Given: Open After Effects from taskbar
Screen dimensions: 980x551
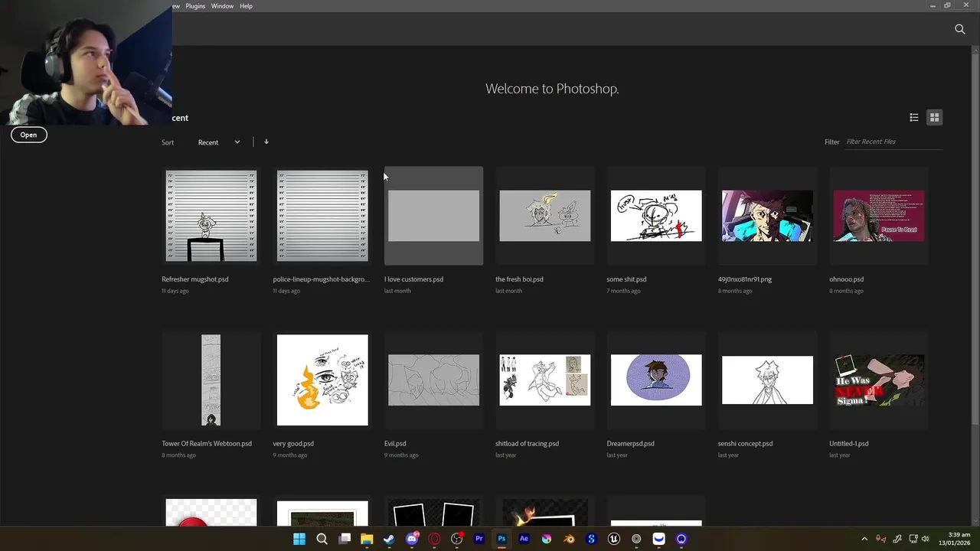Looking at the screenshot, I should (x=524, y=539).
